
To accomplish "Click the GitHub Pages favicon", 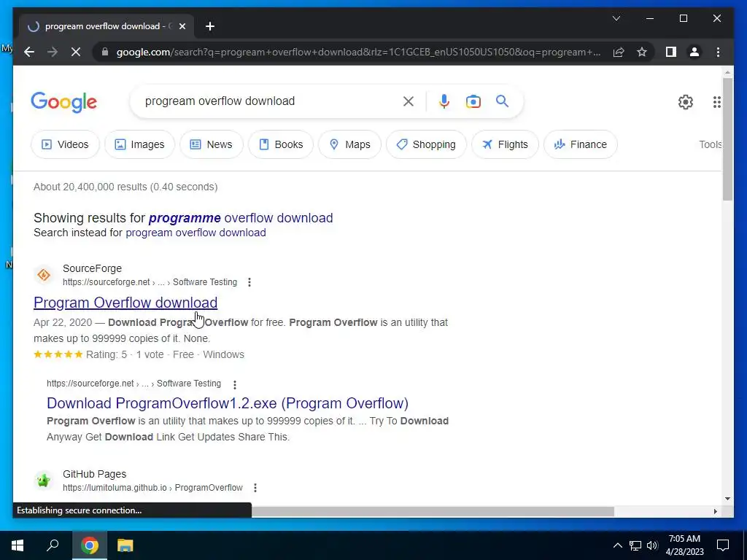I will (x=44, y=480).
